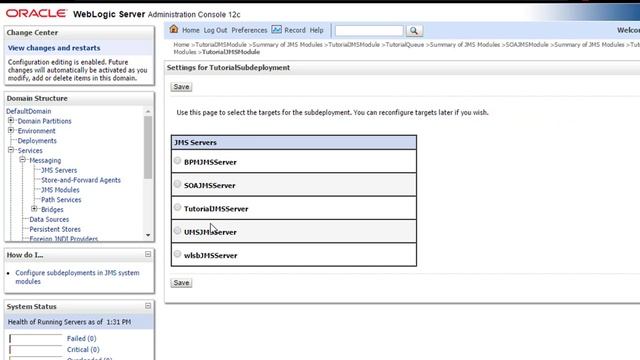Click the Failed servers health bar
This screenshot has width=640, height=360.
[36, 338]
